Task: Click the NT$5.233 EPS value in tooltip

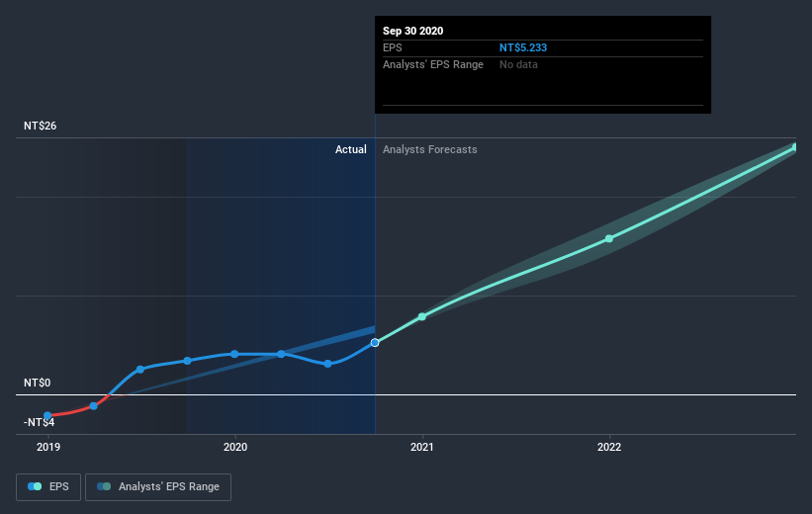Action: [523, 47]
